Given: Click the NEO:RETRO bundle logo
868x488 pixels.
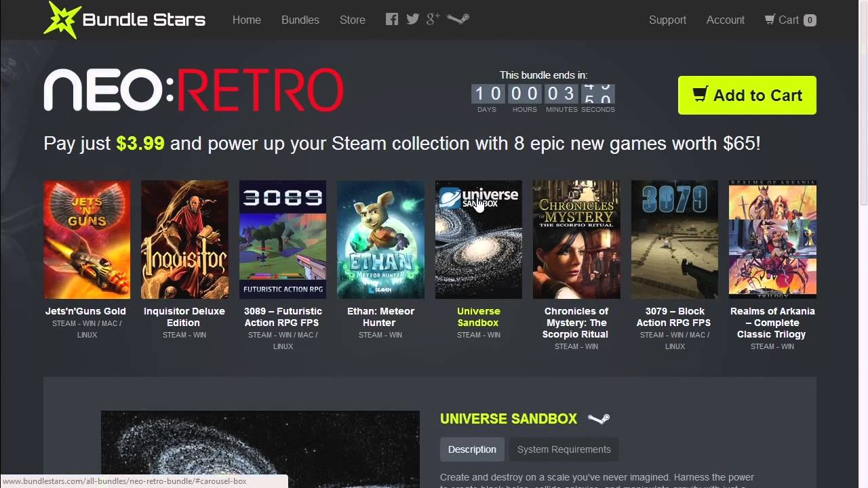Looking at the screenshot, I should pos(194,90).
